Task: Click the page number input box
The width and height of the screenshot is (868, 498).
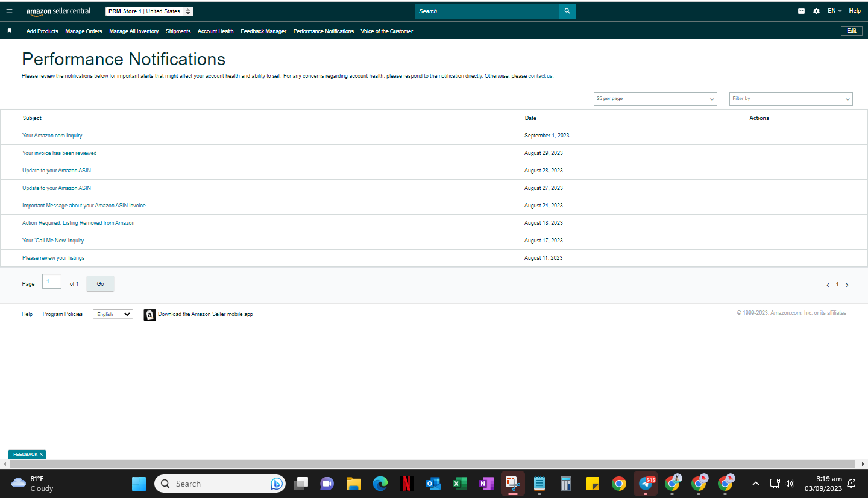Action: pos(52,282)
